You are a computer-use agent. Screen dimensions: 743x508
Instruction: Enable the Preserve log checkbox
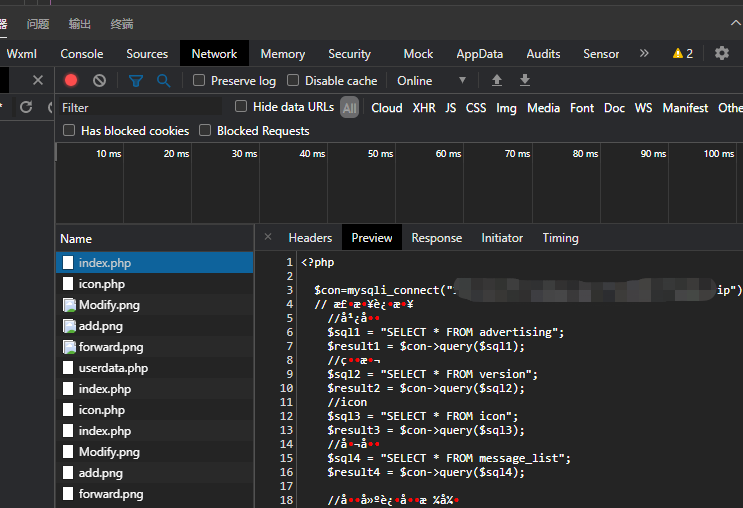click(199, 80)
